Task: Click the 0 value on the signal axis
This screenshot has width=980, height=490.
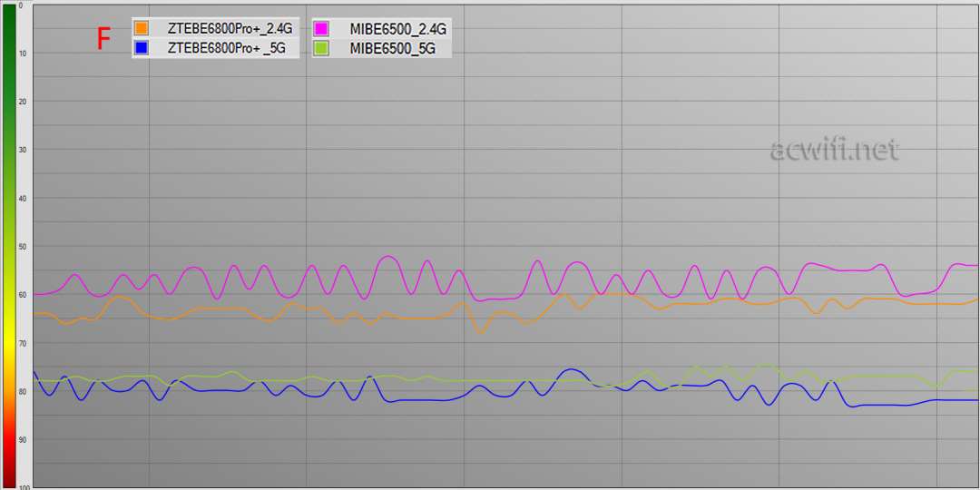Action: (21, 5)
